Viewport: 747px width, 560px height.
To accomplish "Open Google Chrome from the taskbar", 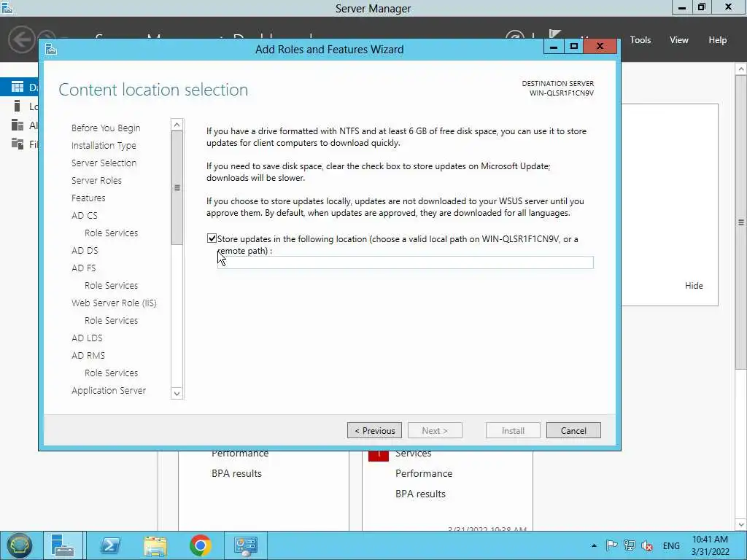I will click(x=201, y=545).
